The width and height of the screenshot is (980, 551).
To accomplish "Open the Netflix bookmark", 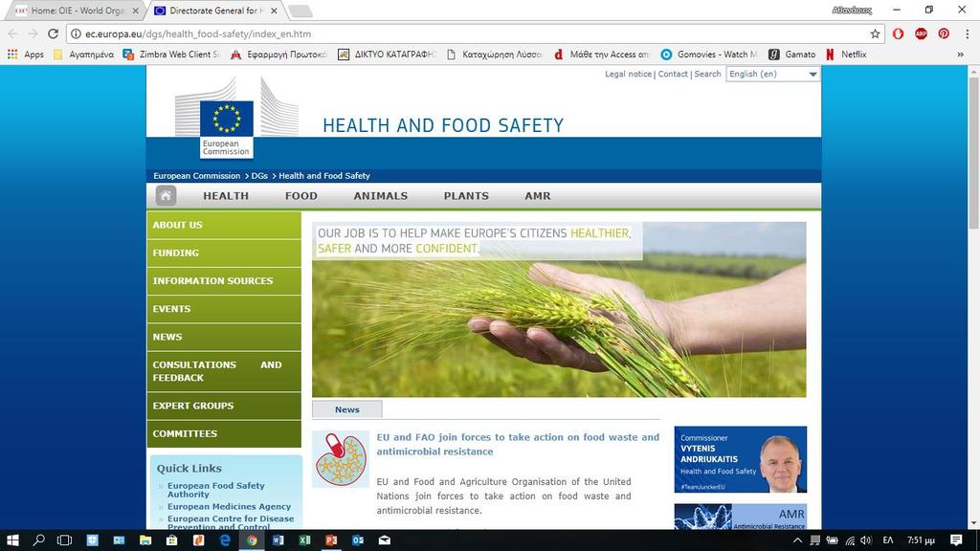I will (846, 55).
